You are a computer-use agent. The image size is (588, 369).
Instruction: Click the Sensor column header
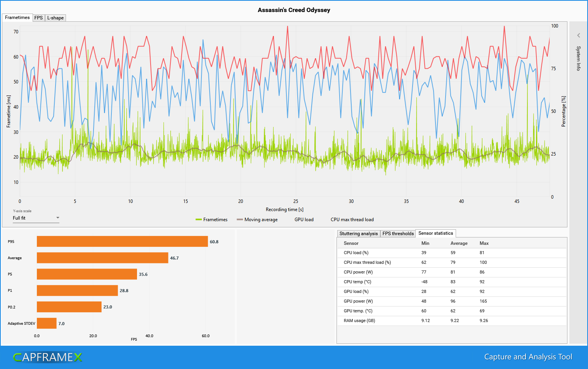351,243
